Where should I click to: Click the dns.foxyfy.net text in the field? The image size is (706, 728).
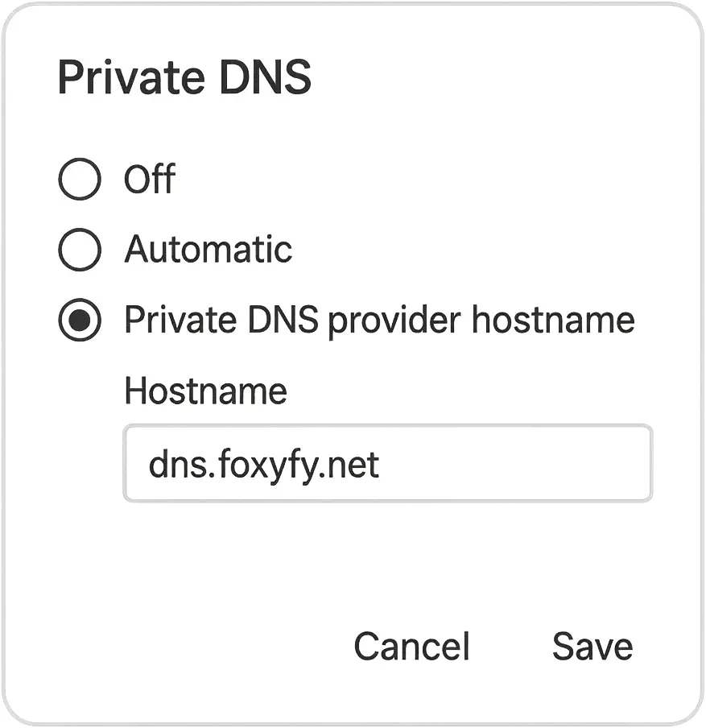pyautogui.click(x=264, y=465)
